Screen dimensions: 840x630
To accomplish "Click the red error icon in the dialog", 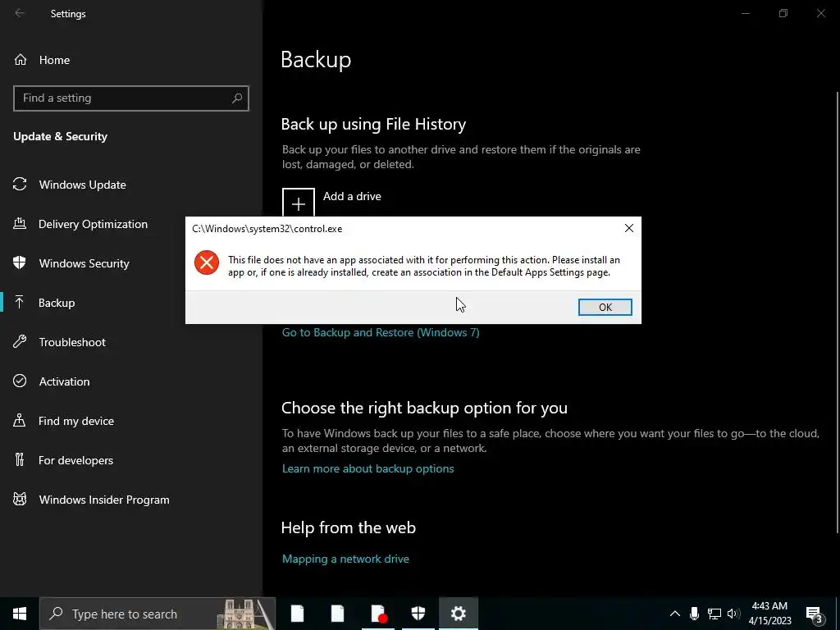I will [x=206, y=262].
